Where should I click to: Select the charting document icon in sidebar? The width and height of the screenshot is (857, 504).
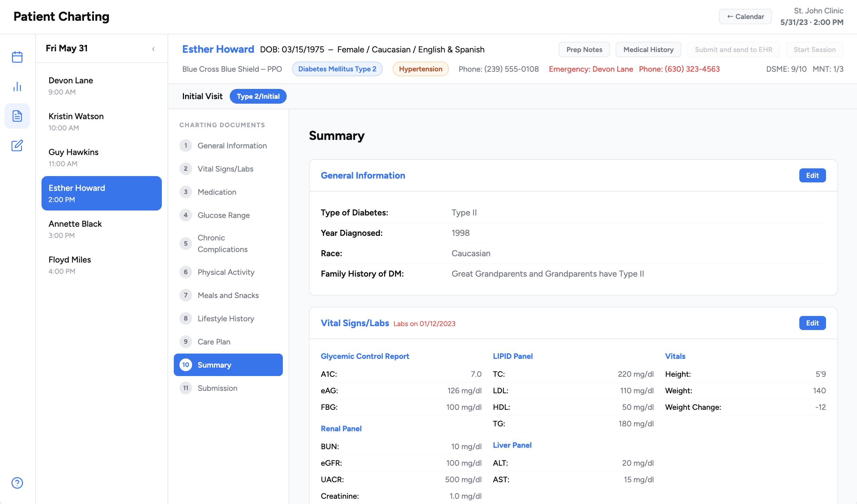click(x=17, y=116)
